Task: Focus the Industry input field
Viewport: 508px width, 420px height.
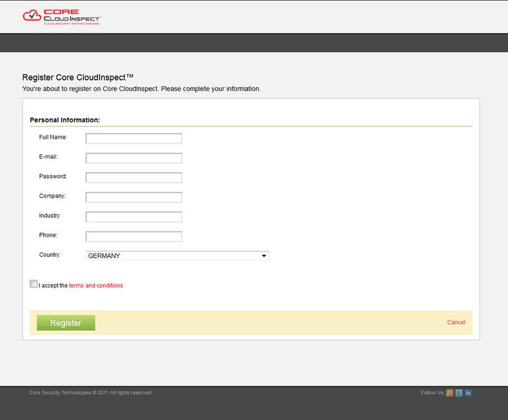Action: 134,217
